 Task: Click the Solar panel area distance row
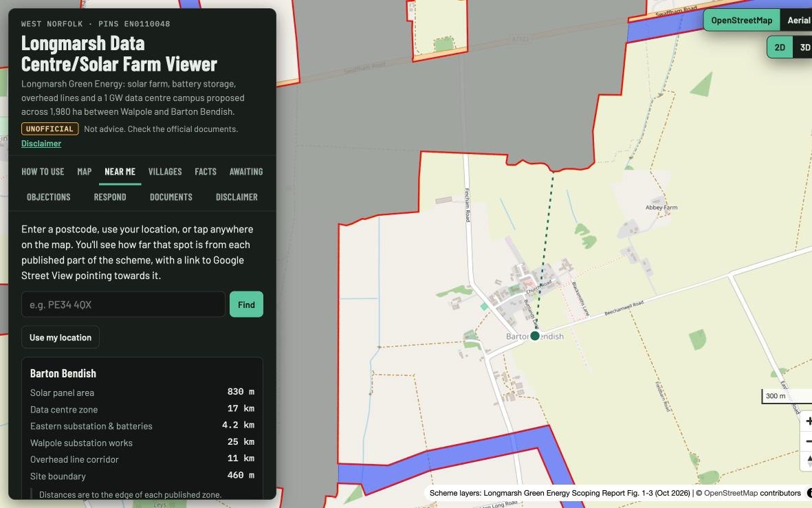point(142,393)
